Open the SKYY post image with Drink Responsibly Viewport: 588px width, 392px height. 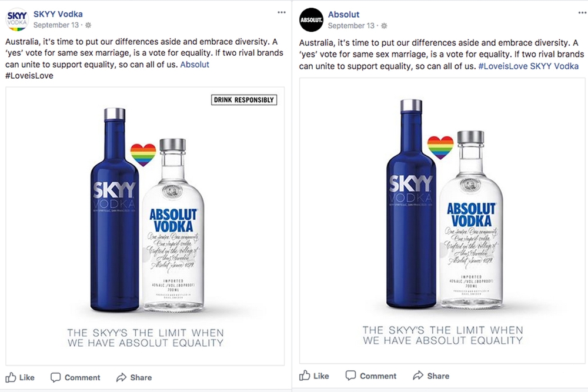(145, 226)
